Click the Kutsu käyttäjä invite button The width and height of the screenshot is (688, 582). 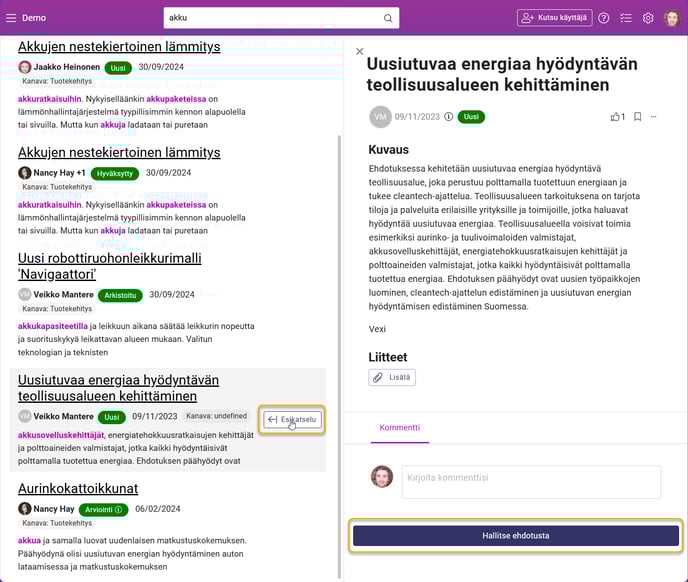(555, 18)
